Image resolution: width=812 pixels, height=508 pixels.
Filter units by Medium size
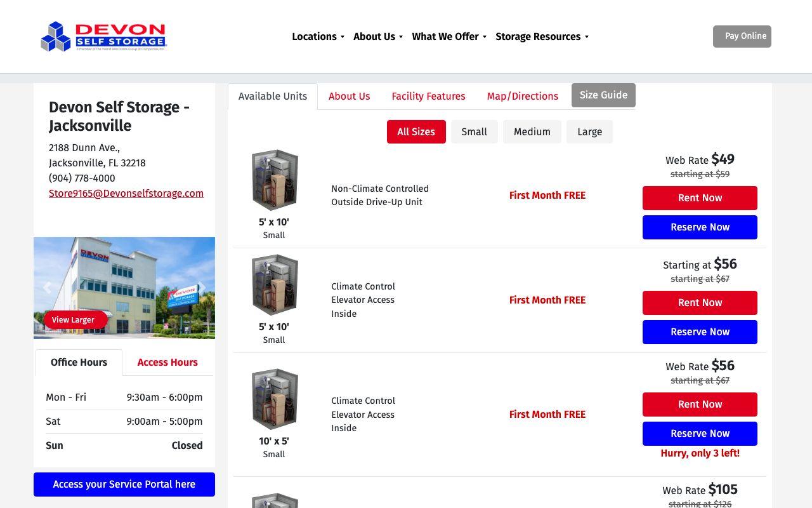(532, 132)
